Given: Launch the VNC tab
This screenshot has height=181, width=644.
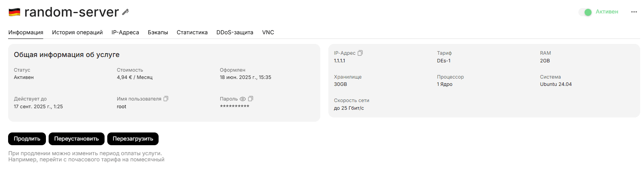Looking at the screenshot, I should click(x=268, y=32).
